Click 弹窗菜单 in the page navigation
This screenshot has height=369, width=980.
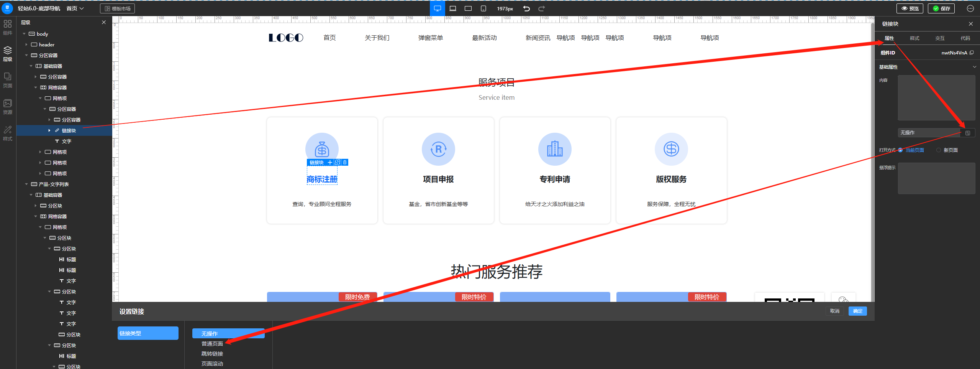pos(431,38)
